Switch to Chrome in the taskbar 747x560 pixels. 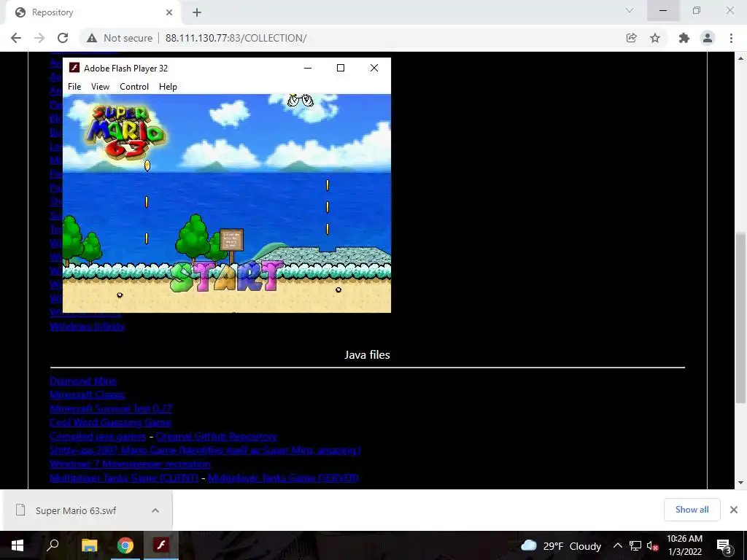(x=125, y=545)
